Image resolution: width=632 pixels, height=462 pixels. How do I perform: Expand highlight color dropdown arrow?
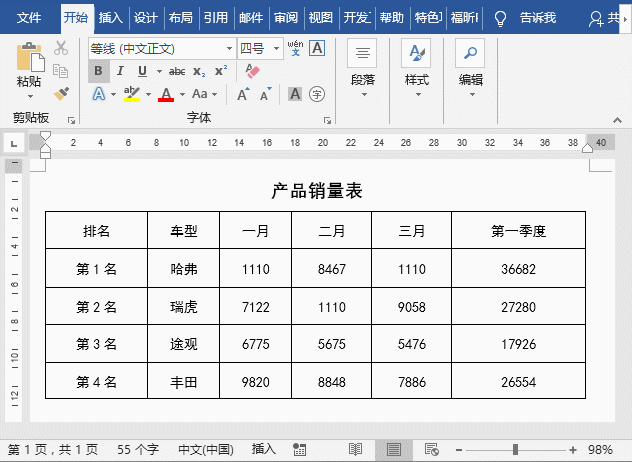point(148,95)
